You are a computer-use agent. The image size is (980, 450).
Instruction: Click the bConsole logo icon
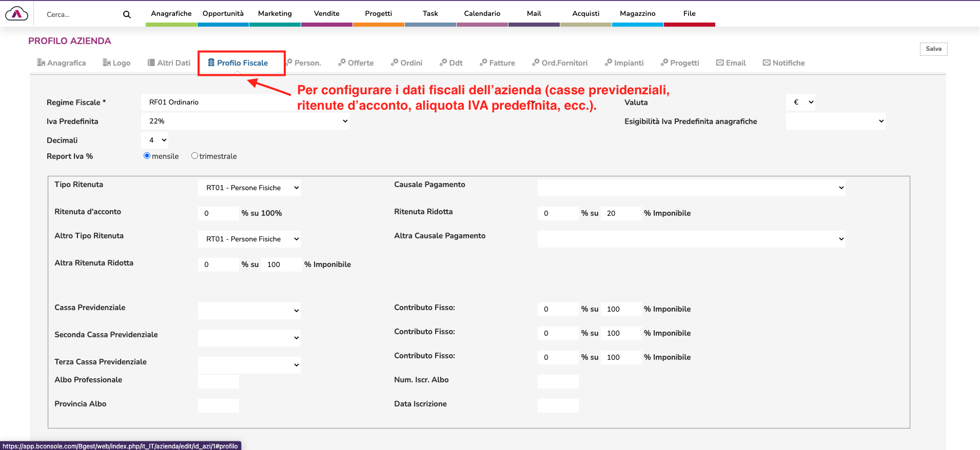16,14
